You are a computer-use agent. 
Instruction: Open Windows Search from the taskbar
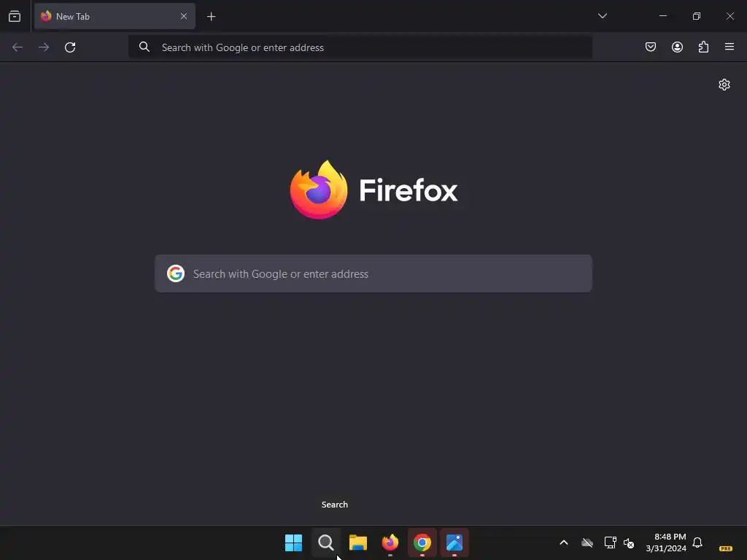click(326, 542)
